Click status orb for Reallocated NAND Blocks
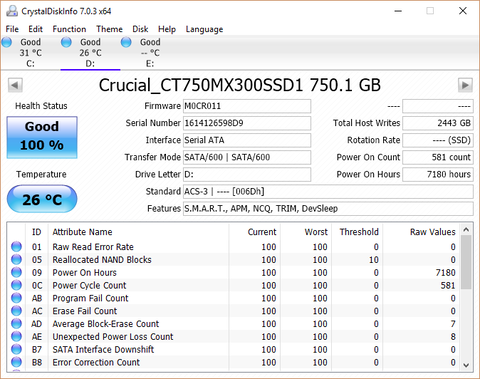The width and height of the screenshot is (480, 379). (16, 259)
